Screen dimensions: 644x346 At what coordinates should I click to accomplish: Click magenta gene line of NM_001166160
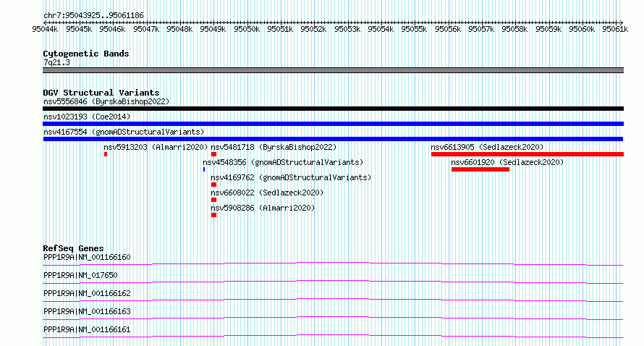333,263
